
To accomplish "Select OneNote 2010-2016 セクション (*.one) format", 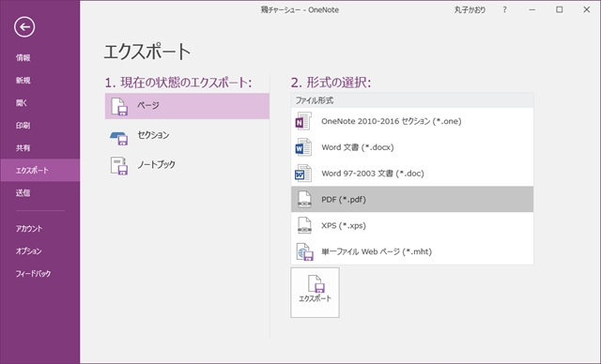I will 412,121.
